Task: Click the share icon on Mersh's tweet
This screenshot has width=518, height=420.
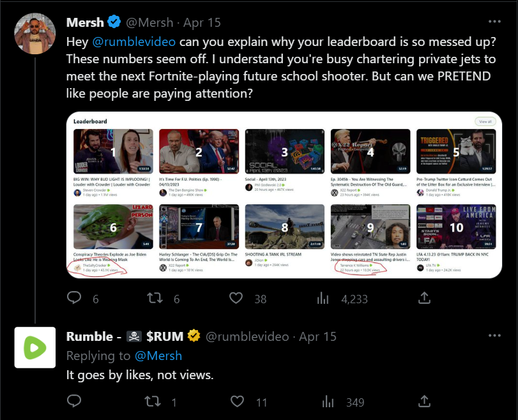Action: (424, 297)
